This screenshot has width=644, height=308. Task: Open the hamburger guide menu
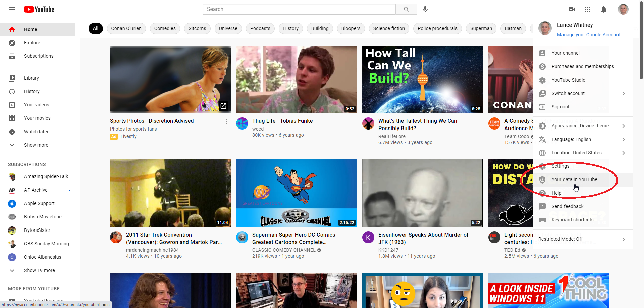pos(12,9)
